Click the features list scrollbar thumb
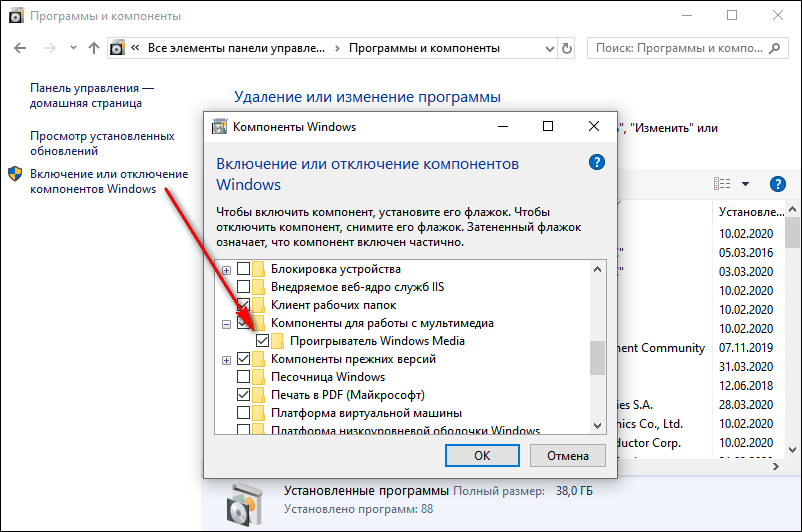Image resolution: width=802 pixels, height=532 pixels. 597,358
